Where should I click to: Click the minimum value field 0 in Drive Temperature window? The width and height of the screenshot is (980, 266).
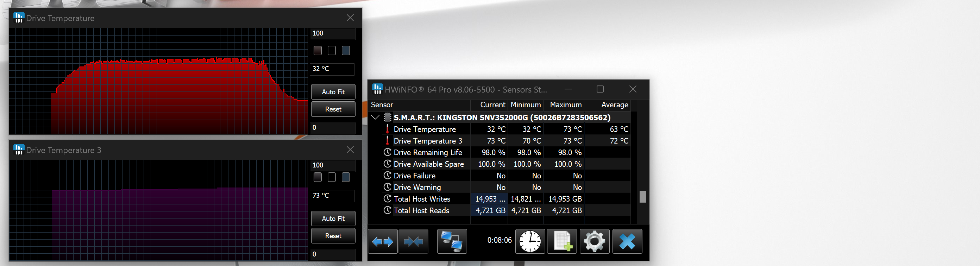[x=333, y=128]
